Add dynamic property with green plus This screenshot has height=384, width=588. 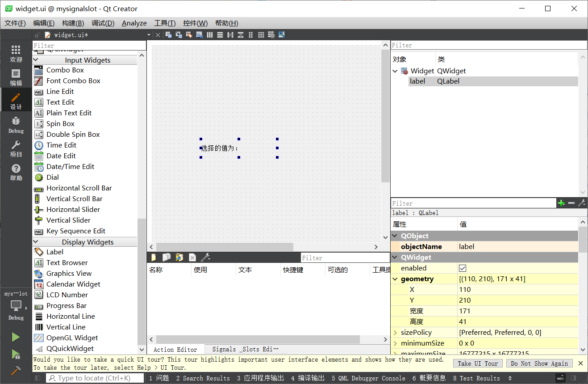561,203
